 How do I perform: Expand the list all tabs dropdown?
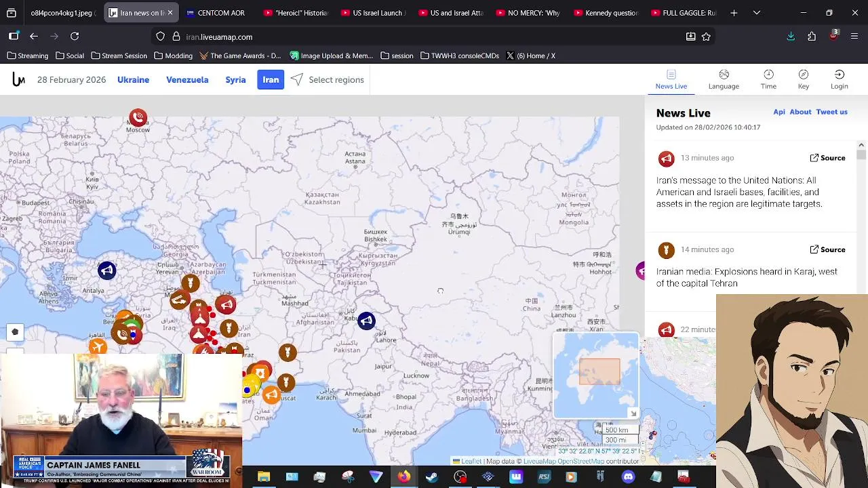point(757,13)
